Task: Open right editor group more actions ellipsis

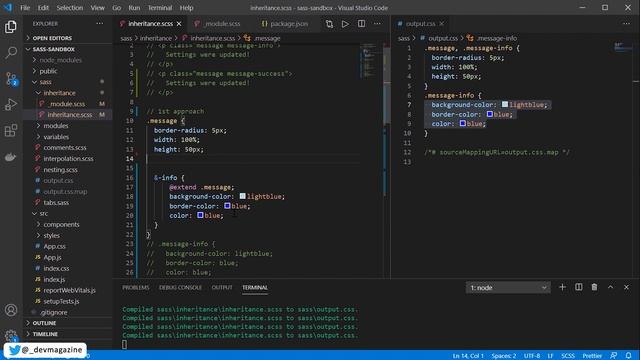Action: click(x=627, y=24)
